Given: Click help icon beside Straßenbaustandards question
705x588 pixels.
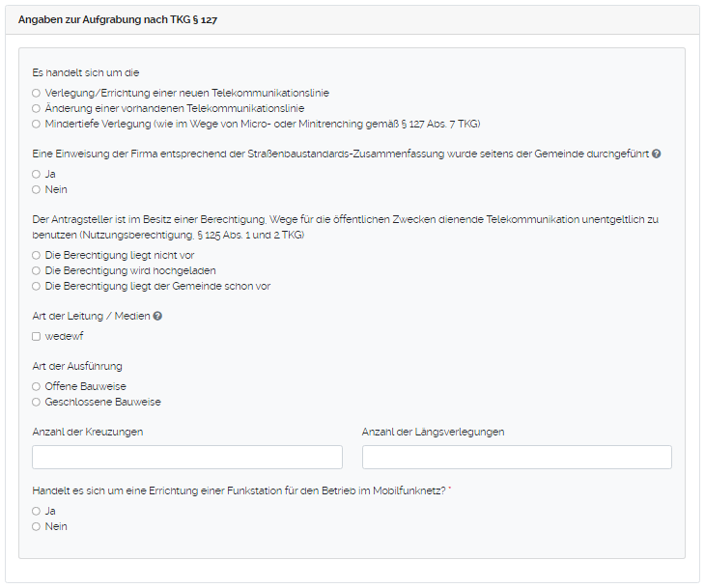Looking at the screenshot, I should (657, 154).
